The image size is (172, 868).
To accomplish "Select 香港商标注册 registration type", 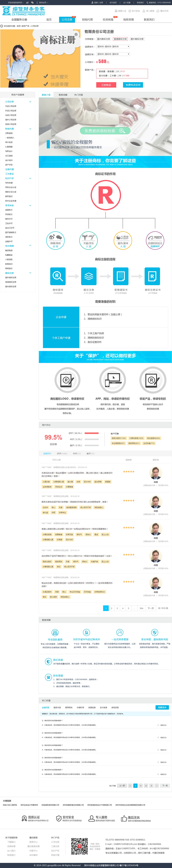I will [x=120, y=39].
